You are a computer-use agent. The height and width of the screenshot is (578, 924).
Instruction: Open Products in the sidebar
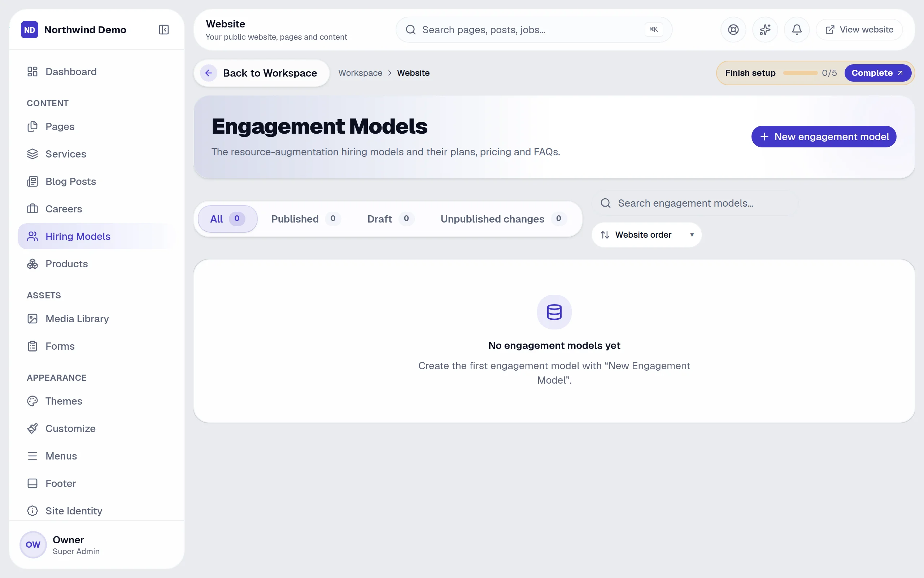click(97, 264)
